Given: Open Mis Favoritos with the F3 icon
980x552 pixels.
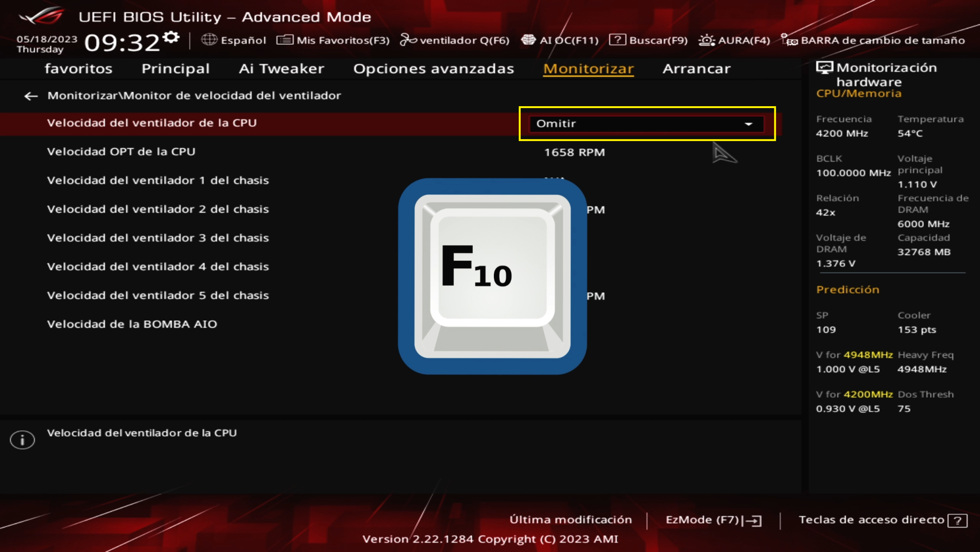Looking at the screenshot, I should point(334,40).
